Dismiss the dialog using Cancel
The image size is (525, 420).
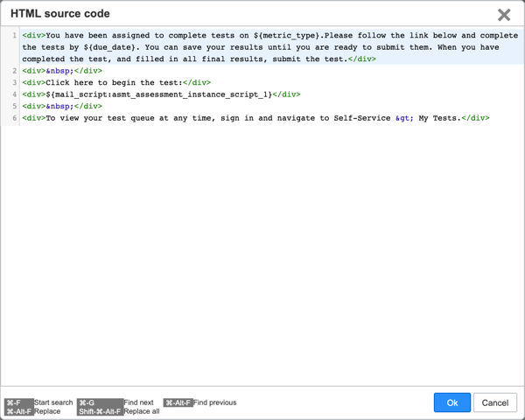pyautogui.click(x=495, y=402)
